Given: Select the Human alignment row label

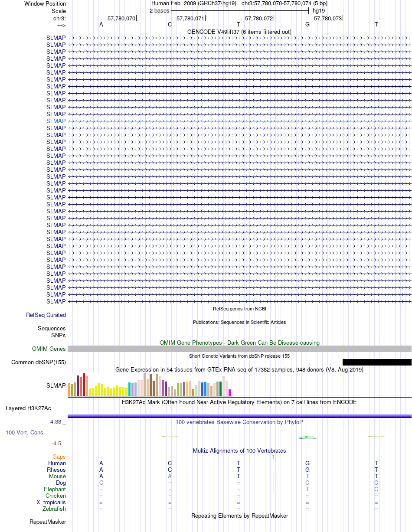Looking at the screenshot, I should pos(57,463).
